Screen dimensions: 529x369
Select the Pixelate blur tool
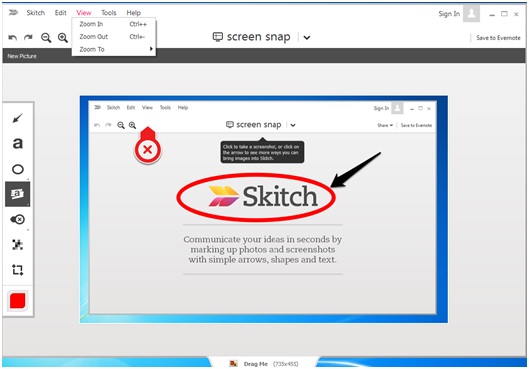(18, 245)
